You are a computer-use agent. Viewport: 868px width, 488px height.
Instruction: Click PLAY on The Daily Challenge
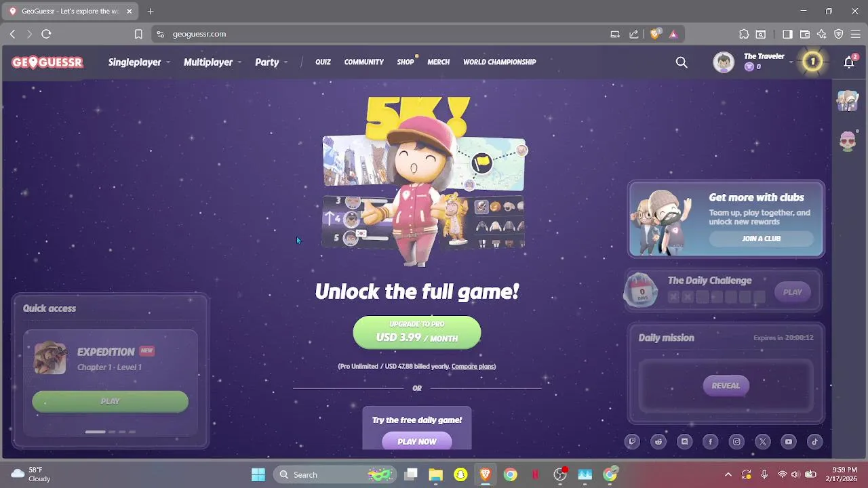click(x=793, y=292)
